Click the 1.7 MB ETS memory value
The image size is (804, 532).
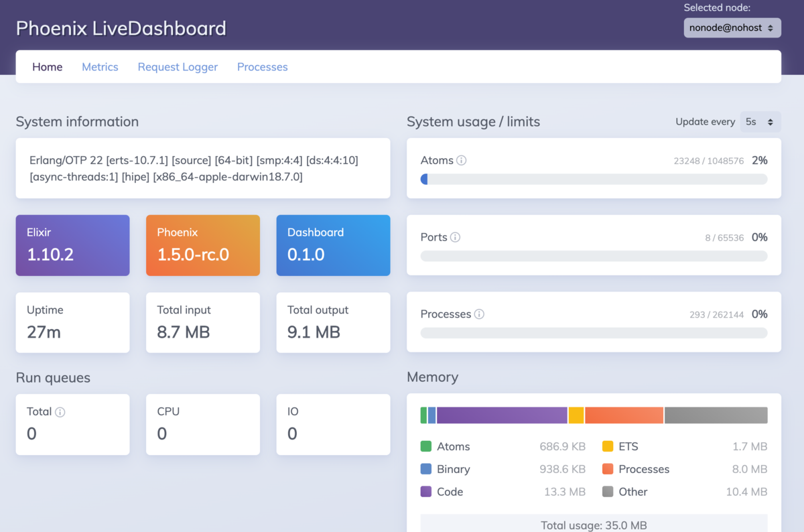[x=750, y=446]
